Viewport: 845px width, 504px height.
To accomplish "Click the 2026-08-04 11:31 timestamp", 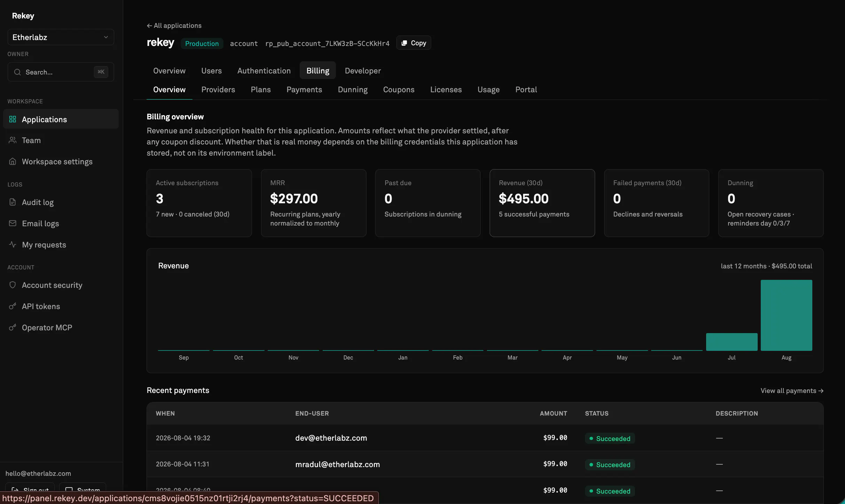I will point(182,464).
